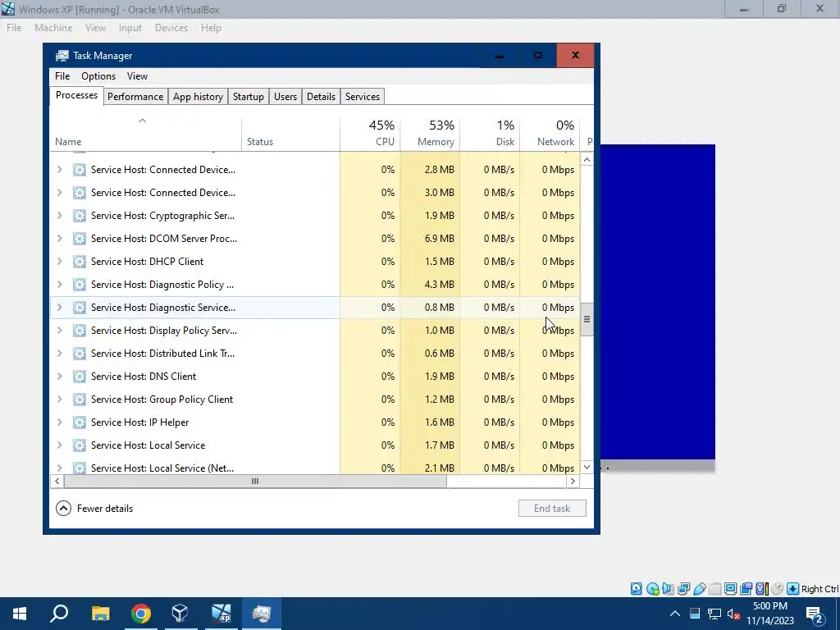Viewport: 840px width, 630px height.
Task: Click the gear icon of Service Host: Local Service row
Action: coord(80,445)
